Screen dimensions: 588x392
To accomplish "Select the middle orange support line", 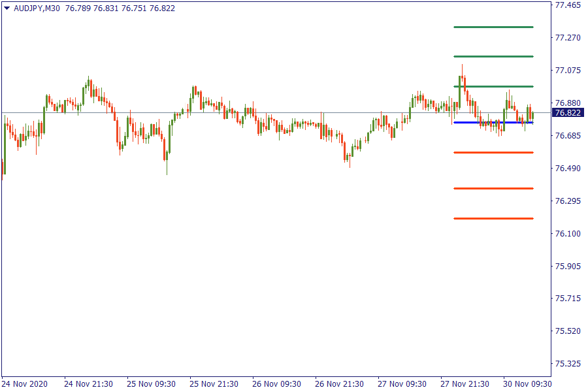I will [493, 188].
